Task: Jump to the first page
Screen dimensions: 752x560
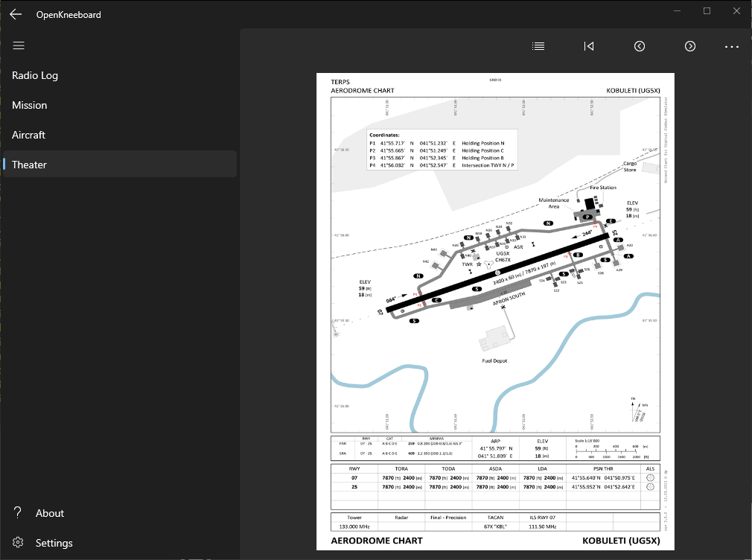Action: [589, 46]
